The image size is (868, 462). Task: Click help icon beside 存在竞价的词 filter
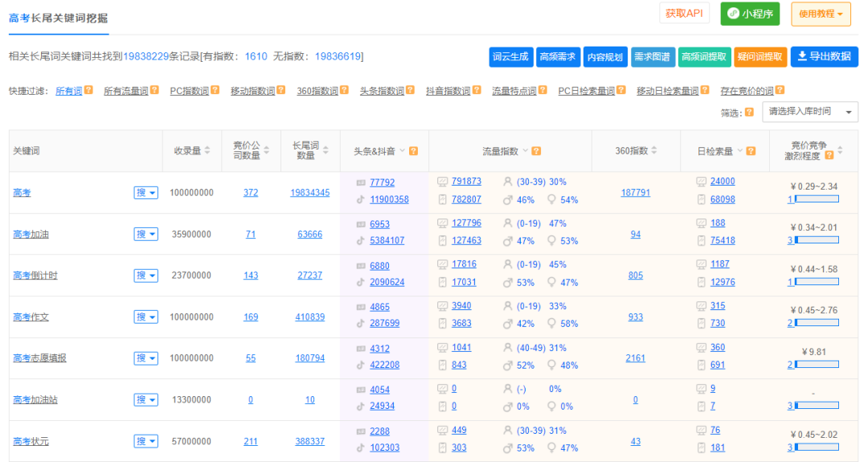(780, 90)
